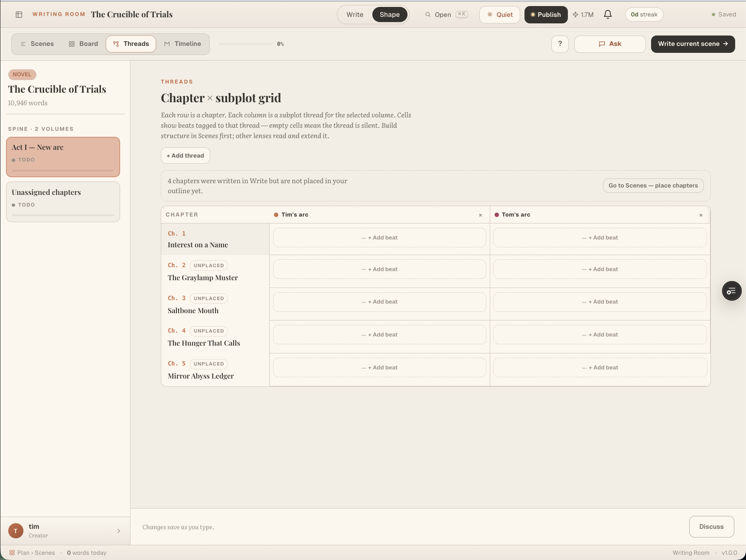Select chapter Interest on a Name

click(215, 239)
